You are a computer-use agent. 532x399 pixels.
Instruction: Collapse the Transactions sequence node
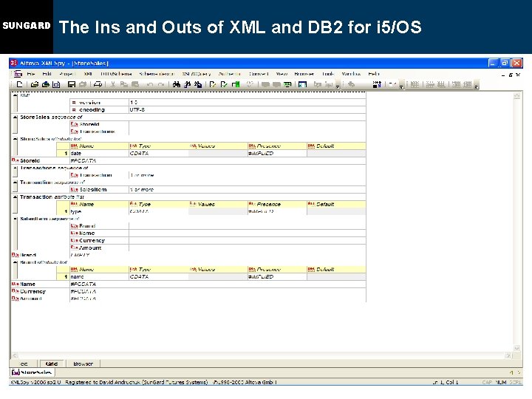(x=16, y=168)
